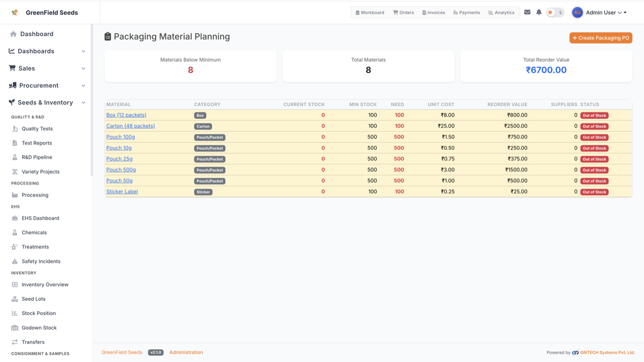The image size is (644, 362).
Task: Open the Payments tab
Action: (x=466, y=12)
